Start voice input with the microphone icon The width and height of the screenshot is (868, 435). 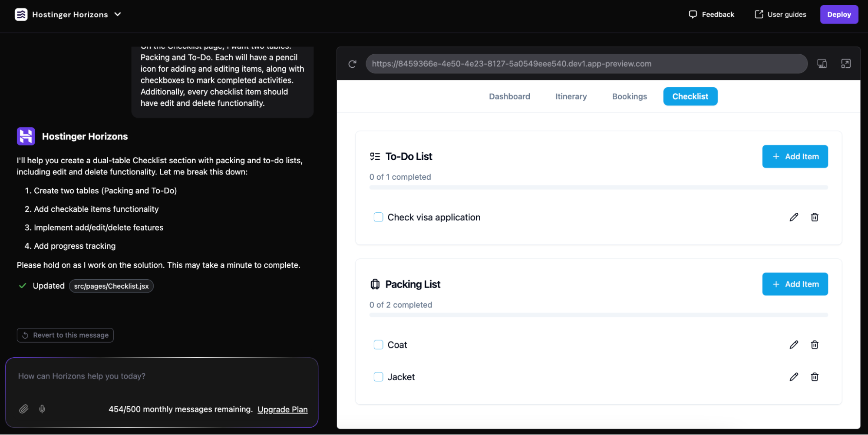pos(42,409)
